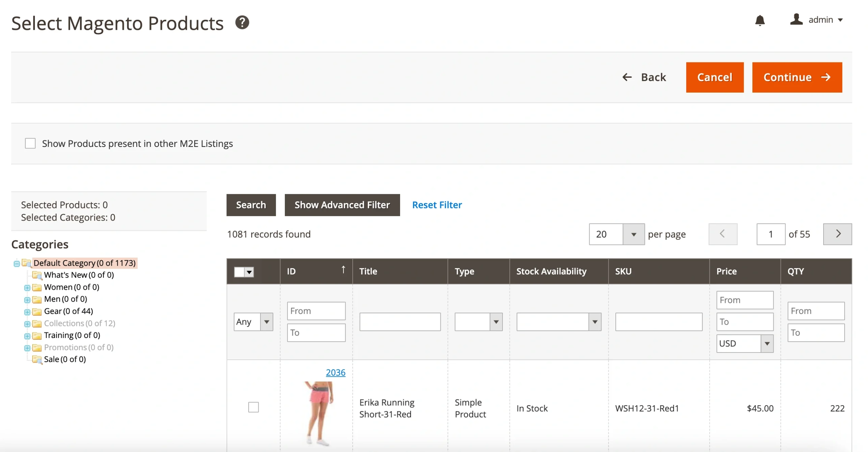Open the notifications bell

point(759,20)
